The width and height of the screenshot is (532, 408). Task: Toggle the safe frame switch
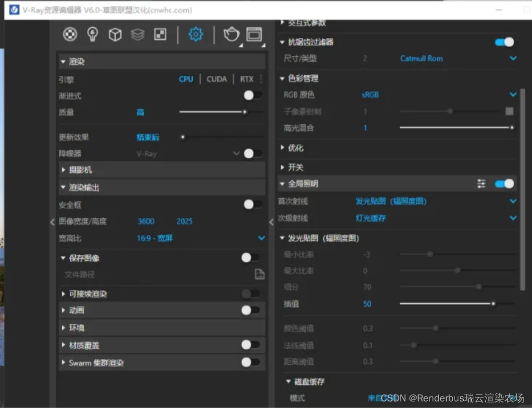click(x=253, y=205)
